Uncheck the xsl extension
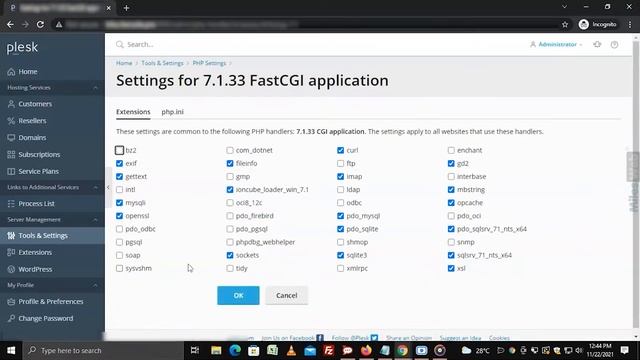 click(x=451, y=268)
